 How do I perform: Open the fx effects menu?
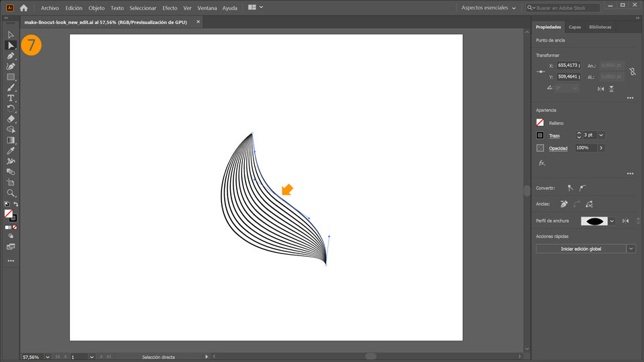click(542, 163)
